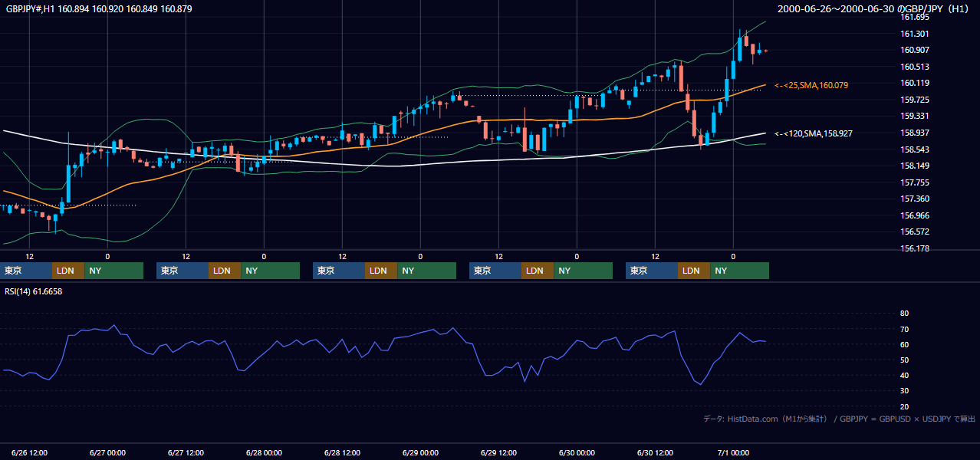Click the 157.360 price axis label
The width and height of the screenshot is (980, 460).
(x=915, y=199)
